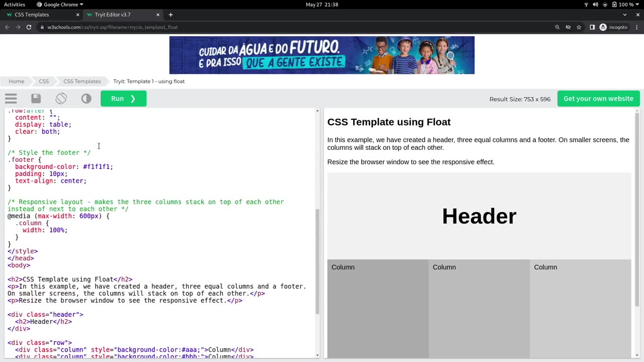Click the CSS Template using Float heading

click(x=389, y=122)
